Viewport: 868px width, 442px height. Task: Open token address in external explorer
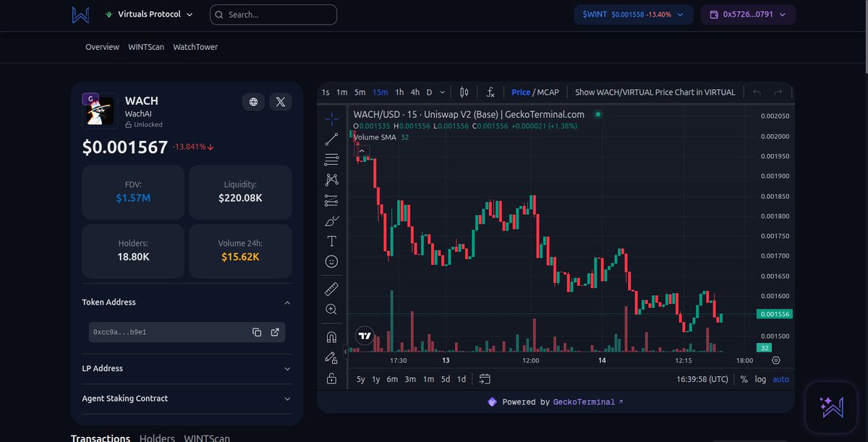tap(275, 332)
